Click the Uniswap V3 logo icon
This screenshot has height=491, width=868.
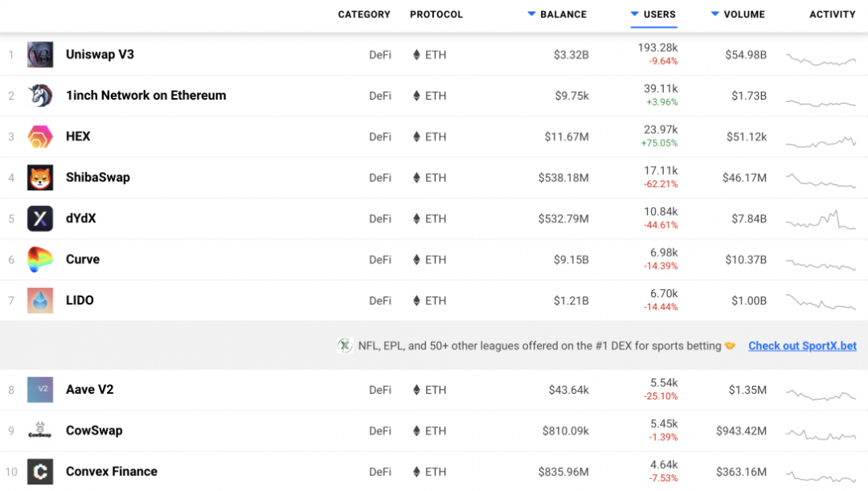[40, 55]
